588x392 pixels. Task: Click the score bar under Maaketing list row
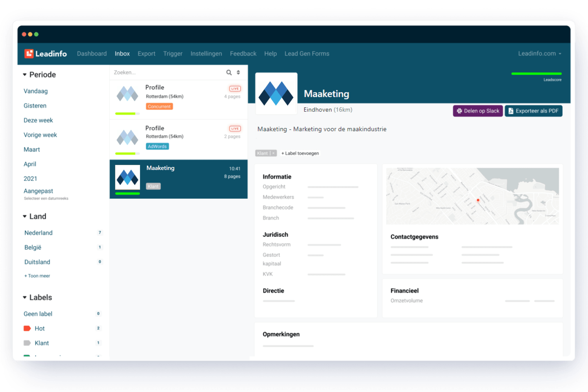(x=127, y=194)
